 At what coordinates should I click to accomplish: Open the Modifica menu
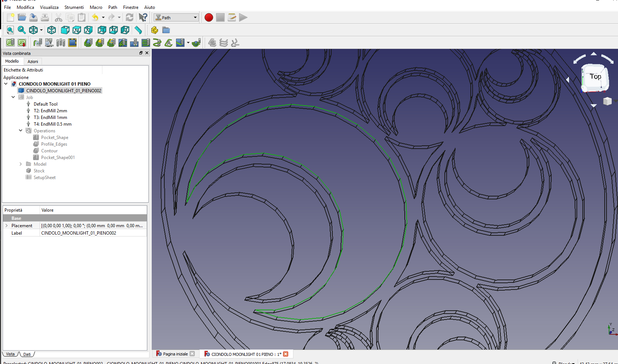(25, 7)
